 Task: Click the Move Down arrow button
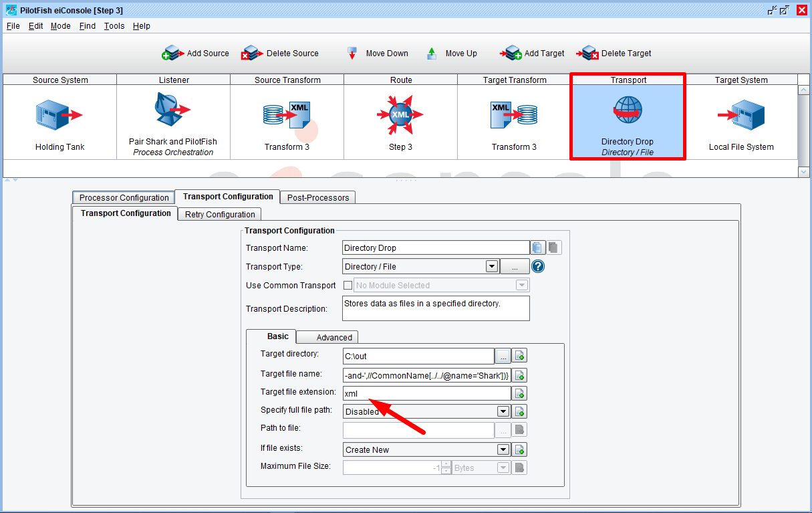click(378, 54)
